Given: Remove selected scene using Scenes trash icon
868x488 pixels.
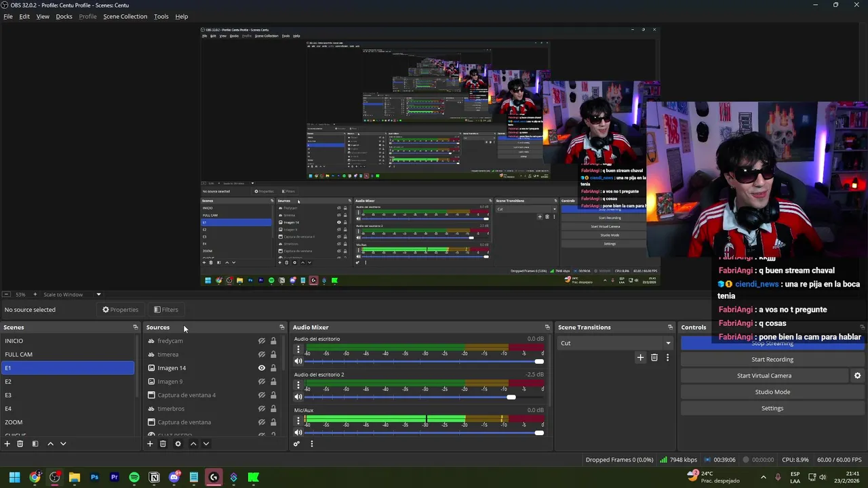Looking at the screenshot, I should [20, 444].
